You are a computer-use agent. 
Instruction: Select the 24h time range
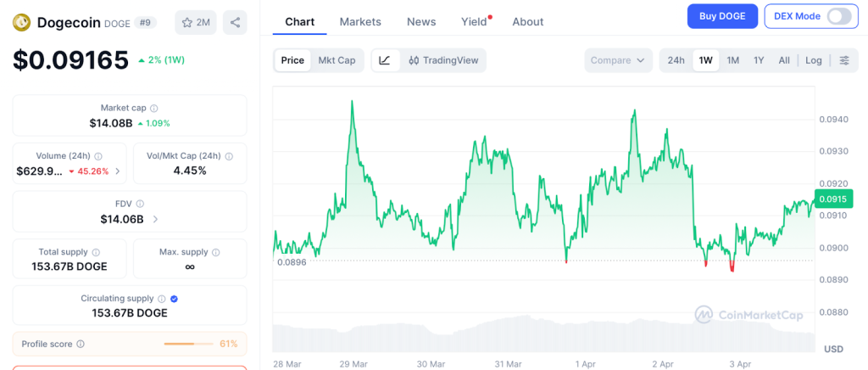pos(676,60)
